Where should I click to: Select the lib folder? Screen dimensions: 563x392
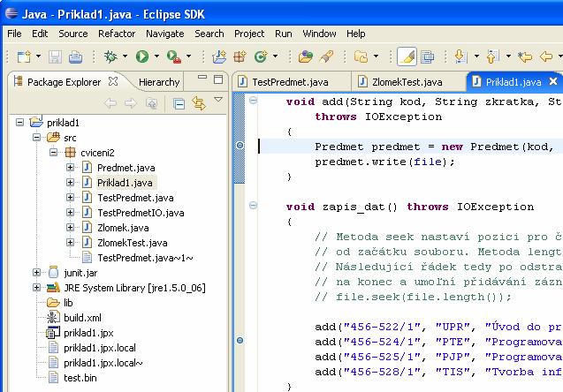click(x=68, y=303)
